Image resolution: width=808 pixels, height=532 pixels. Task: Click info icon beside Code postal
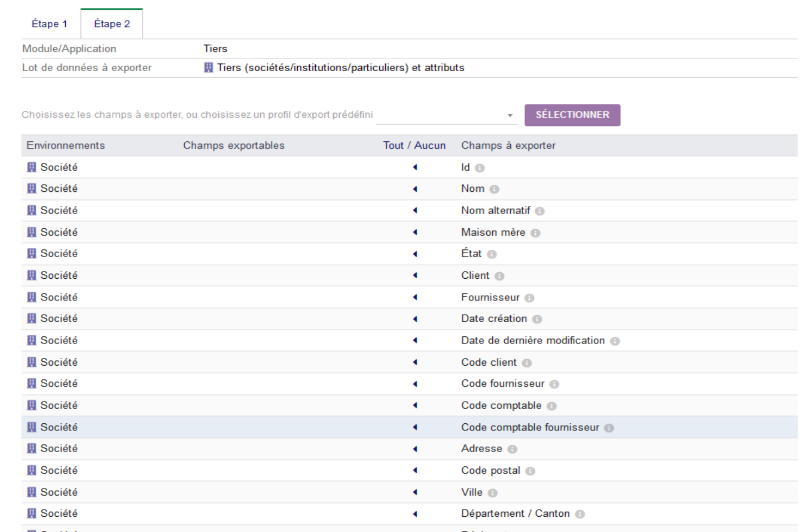(530, 471)
